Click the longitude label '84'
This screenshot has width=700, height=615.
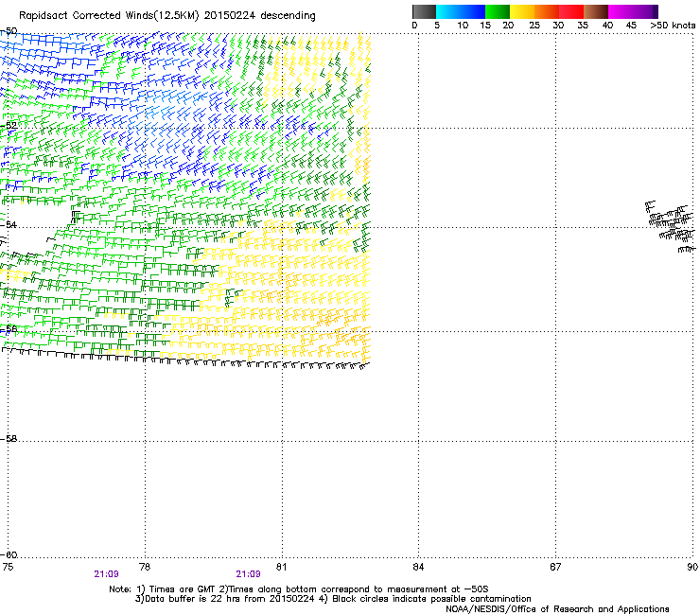[418, 567]
